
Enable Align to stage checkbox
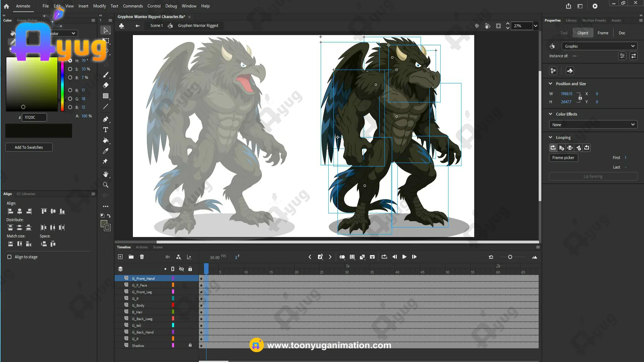[x=9, y=257]
